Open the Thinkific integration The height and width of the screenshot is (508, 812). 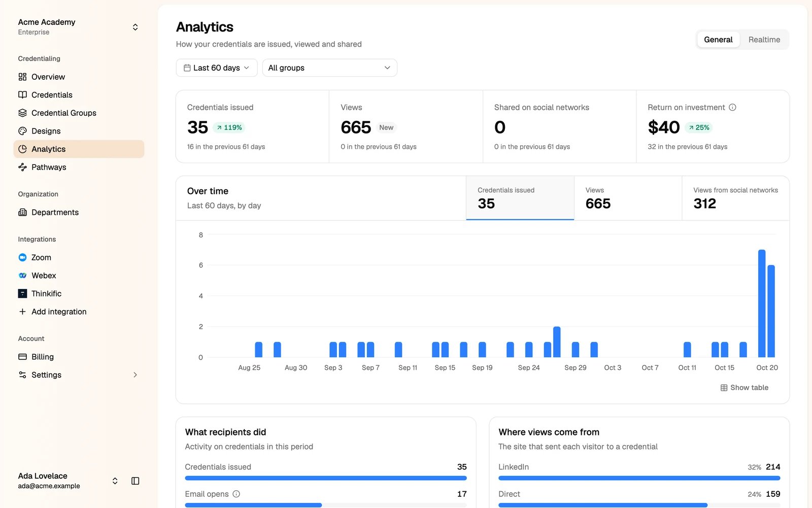[x=79, y=294]
